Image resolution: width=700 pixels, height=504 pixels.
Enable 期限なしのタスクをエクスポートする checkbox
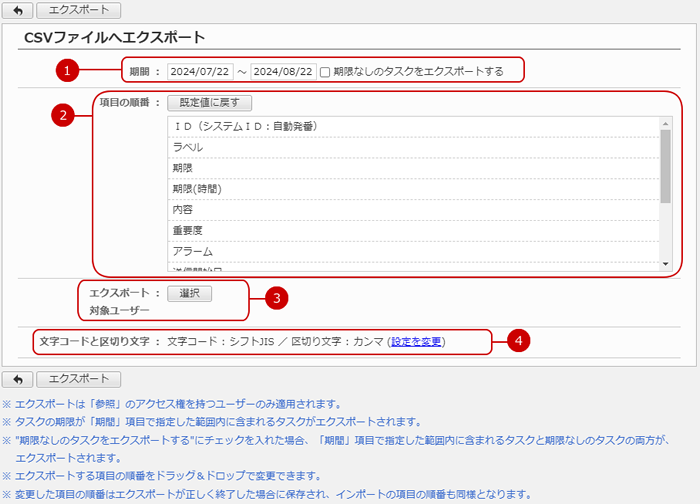325,72
